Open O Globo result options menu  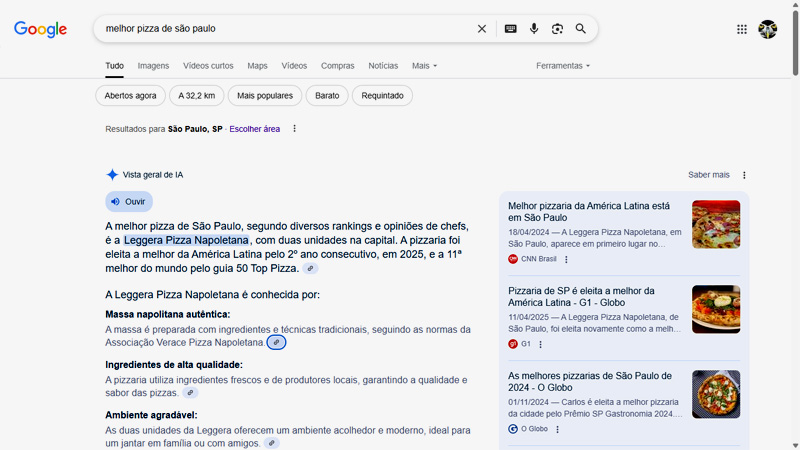[557, 430]
